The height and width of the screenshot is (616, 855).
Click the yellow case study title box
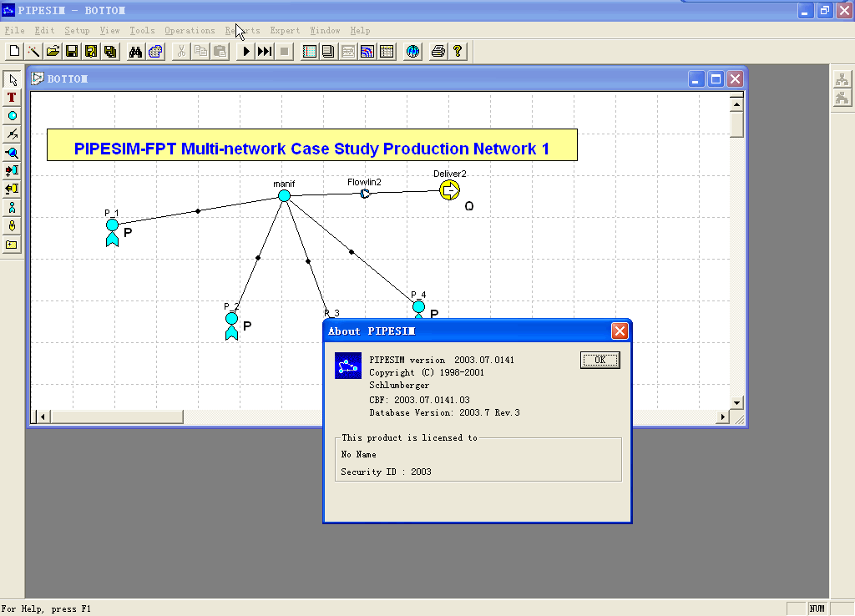click(x=312, y=145)
